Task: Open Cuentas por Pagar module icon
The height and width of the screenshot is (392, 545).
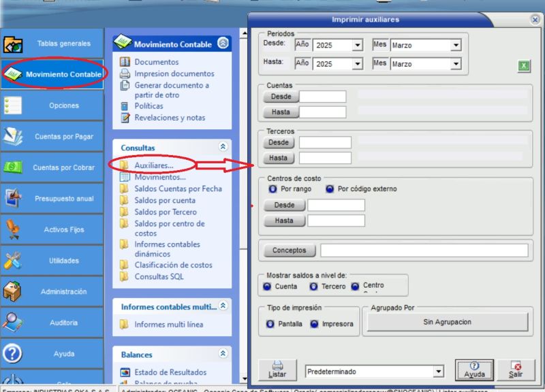Action: click(14, 136)
